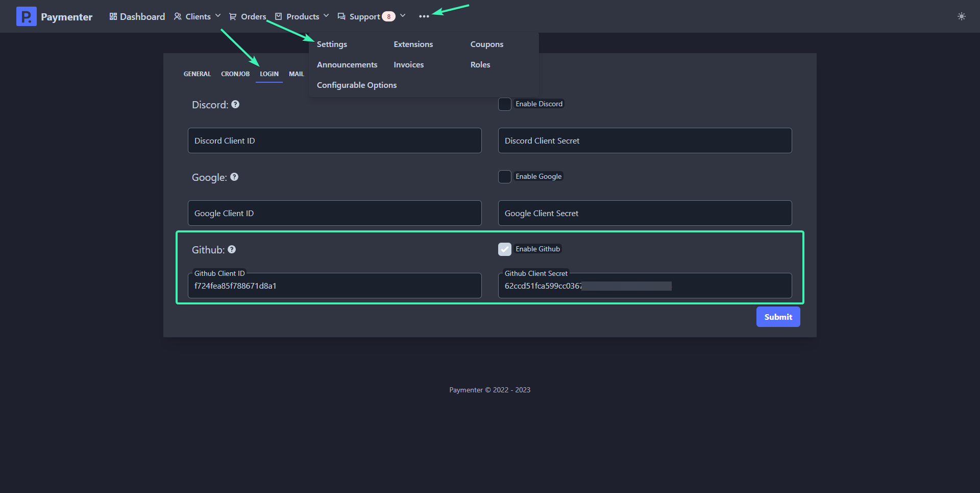This screenshot has width=980, height=493.
Task: Expand the Clients dropdown chevron
Action: tap(218, 16)
